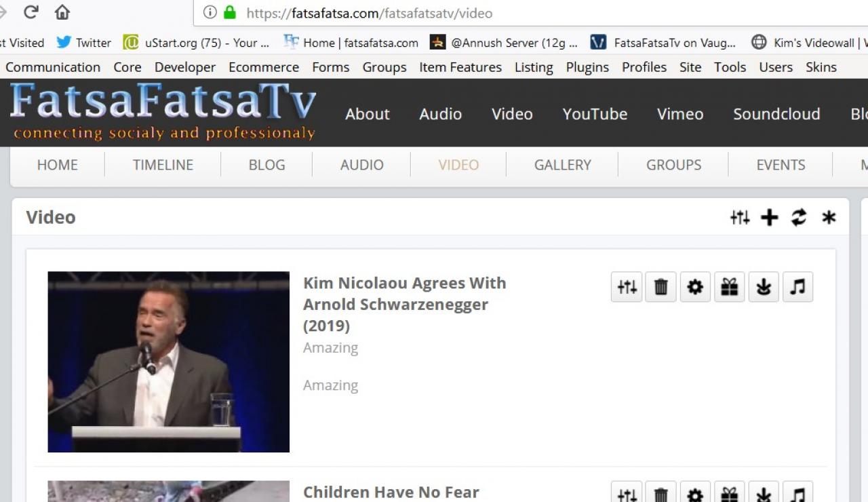
Task: Click the asterisk icon in the Video header
Action: tap(829, 218)
